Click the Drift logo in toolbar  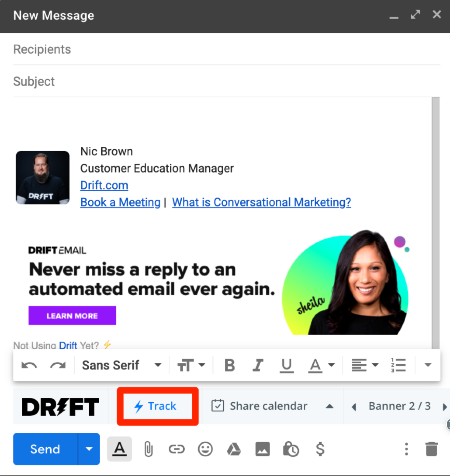tap(60, 407)
